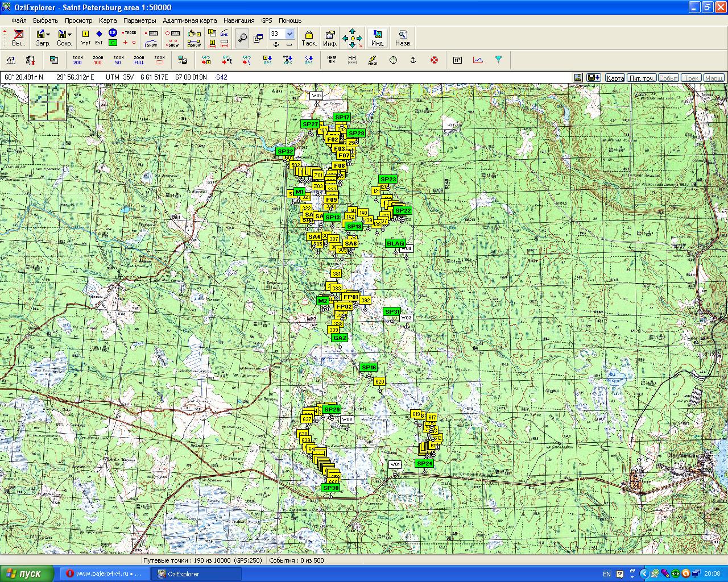The height and width of the screenshot is (582, 728).
Task: Open the zoom percentage dropdown showing 33
Action: [289, 34]
